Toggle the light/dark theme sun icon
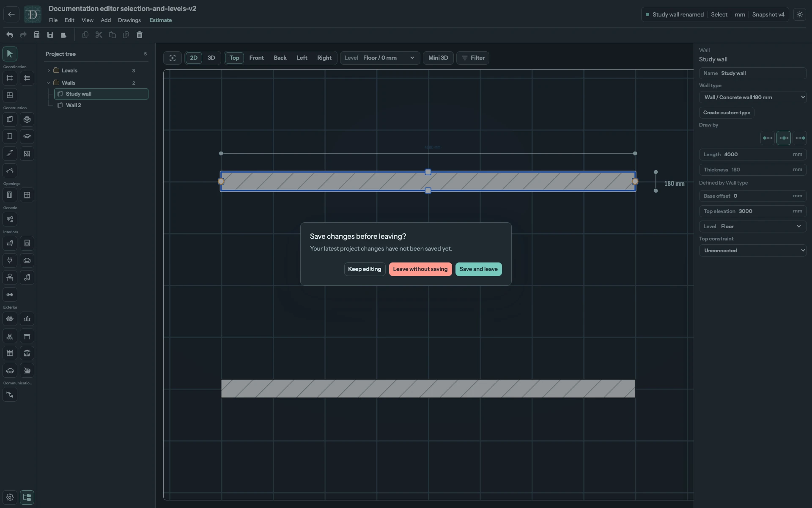812x508 pixels. [799, 14]
